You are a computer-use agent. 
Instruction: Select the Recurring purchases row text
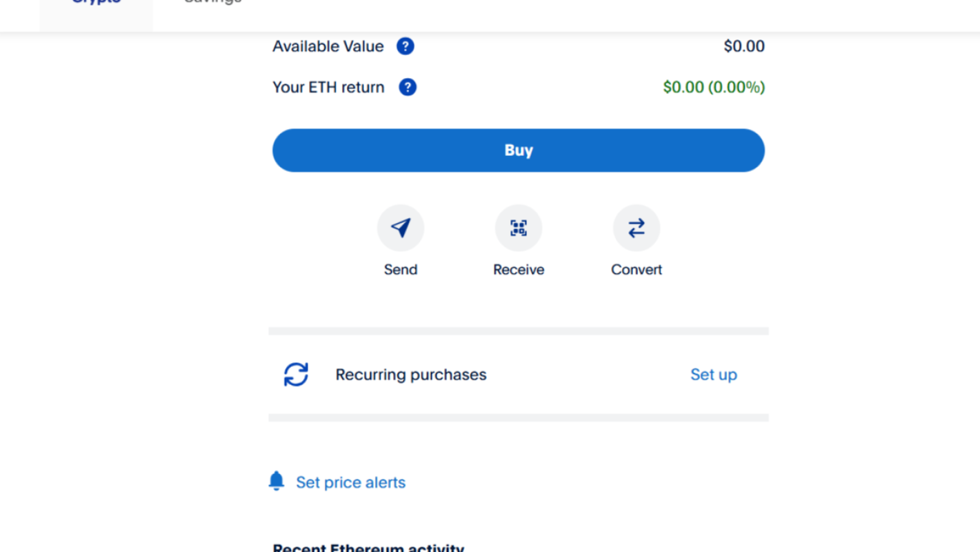point(410,375)
